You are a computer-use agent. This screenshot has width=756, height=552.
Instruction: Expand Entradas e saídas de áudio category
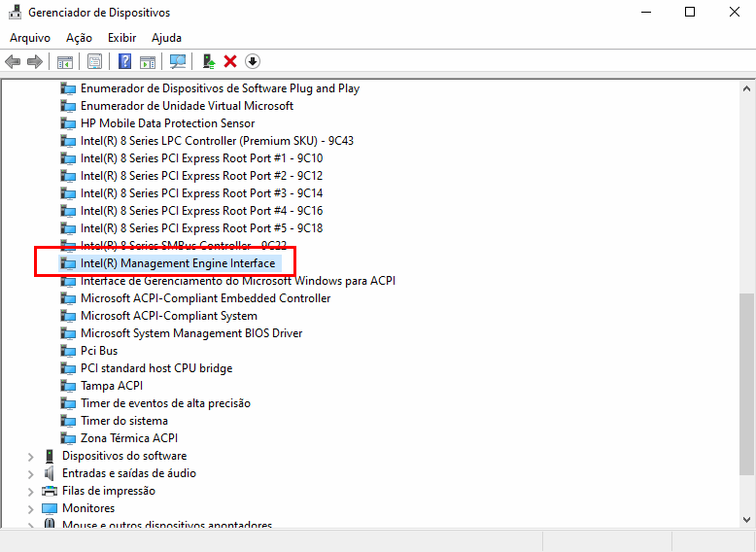(31, 474)
